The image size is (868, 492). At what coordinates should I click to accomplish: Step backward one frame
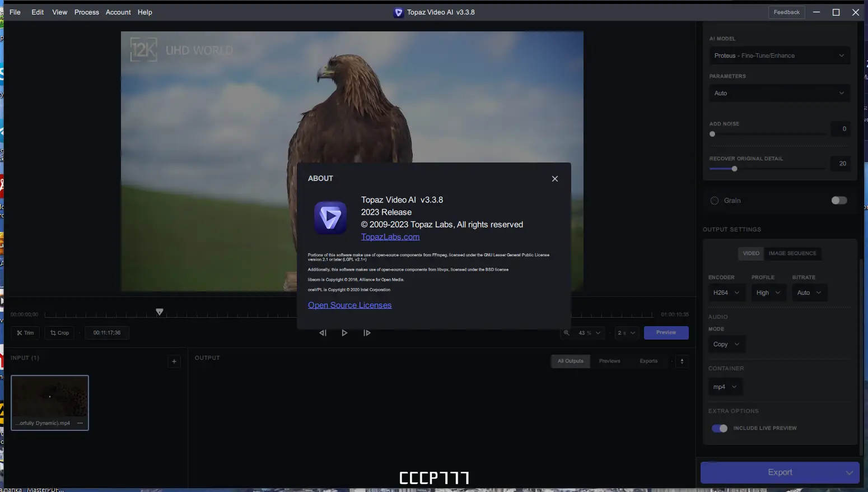click(323, 332)
